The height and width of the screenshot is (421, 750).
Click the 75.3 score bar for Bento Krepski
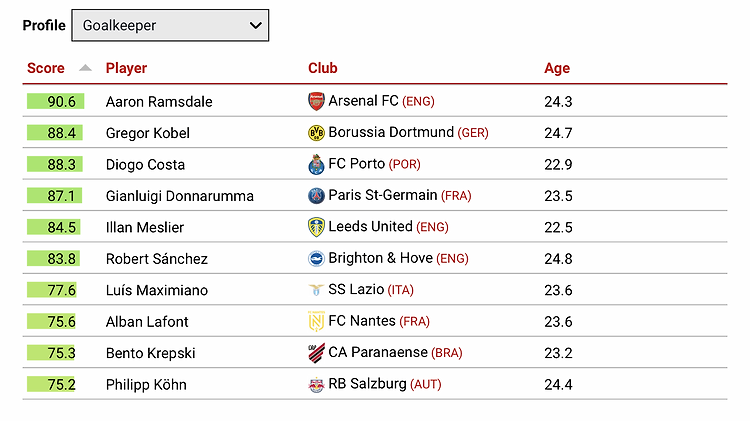51,353
